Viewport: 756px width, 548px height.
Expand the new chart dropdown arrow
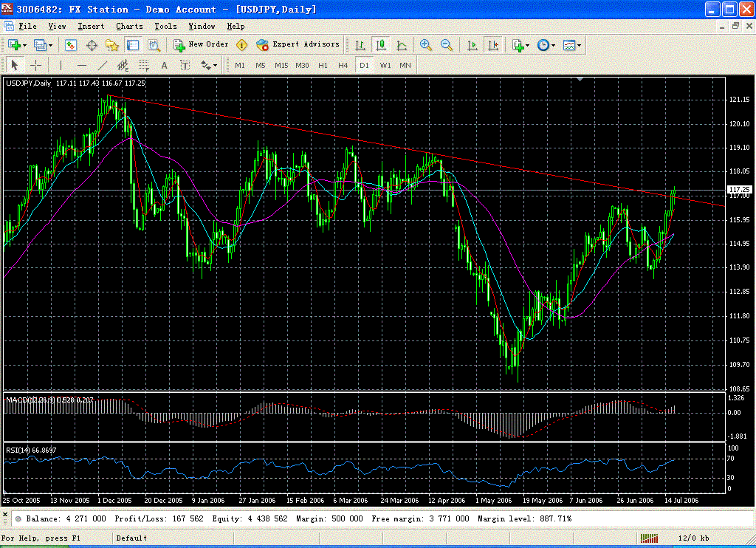coord(24,45)
